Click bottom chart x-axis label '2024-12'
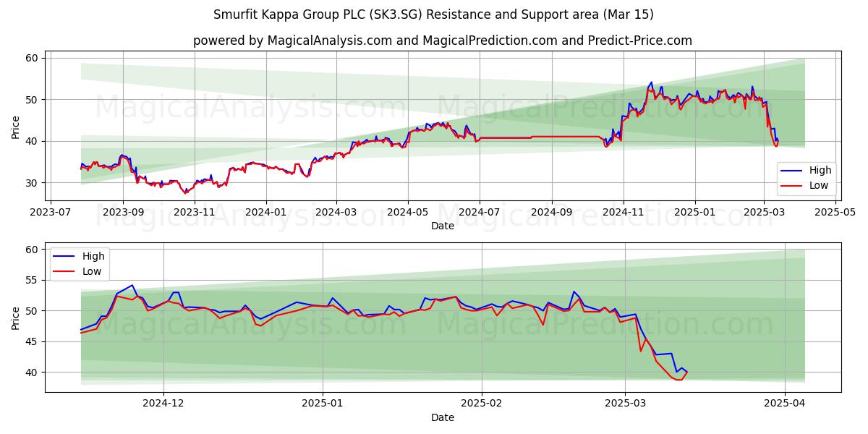 [163, 404]
